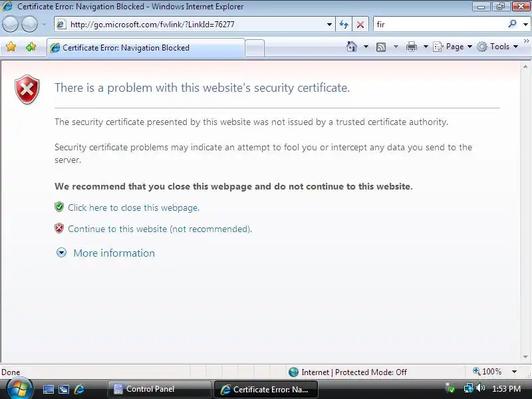
Task: Click the 1:53 PM taskbar clock
Action: 506,389
